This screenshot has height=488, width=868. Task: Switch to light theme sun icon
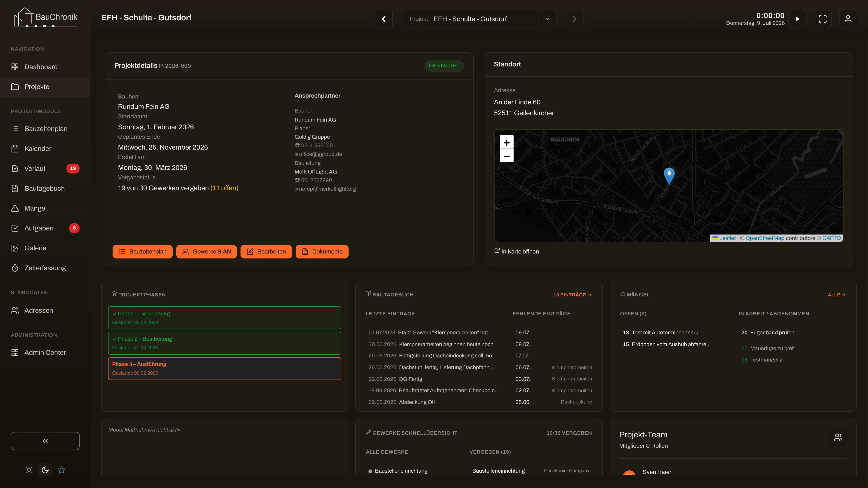coord(29,470)
